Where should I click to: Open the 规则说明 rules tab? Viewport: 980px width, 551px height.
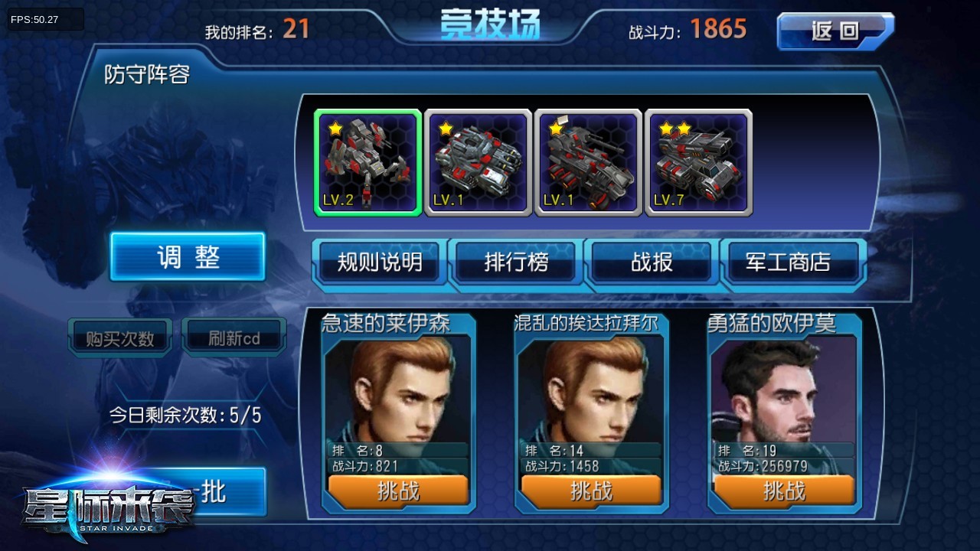[380, 262]
